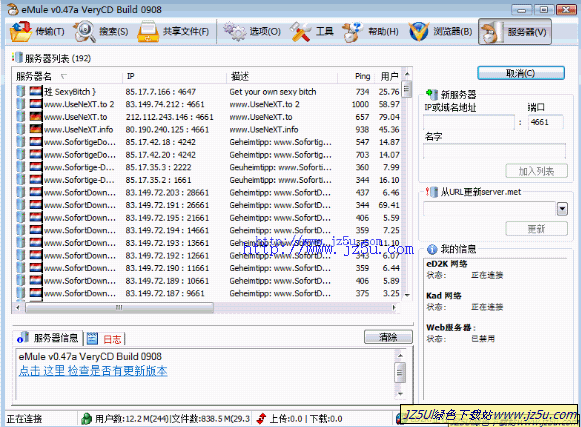Click the My Info (我的信息) icon
This screenshot has width=581, height=427.
click(x=432, y=249)
